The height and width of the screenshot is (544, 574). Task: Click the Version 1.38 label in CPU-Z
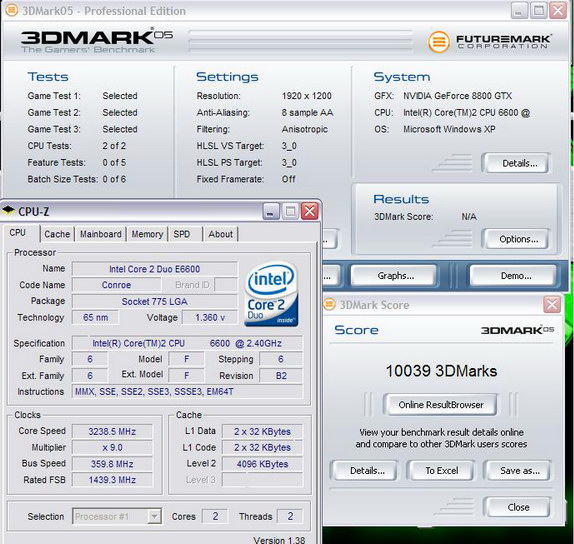279,540
